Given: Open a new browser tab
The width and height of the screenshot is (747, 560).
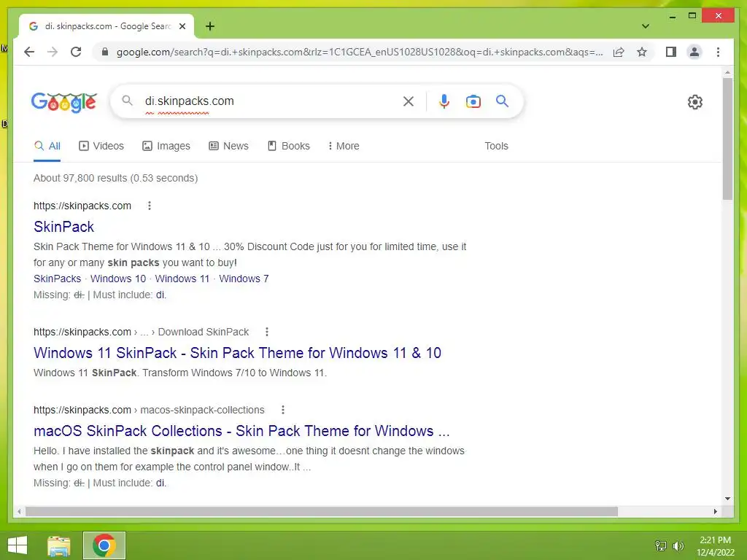Looking at the screenshot, I should (x=210, y=26).
